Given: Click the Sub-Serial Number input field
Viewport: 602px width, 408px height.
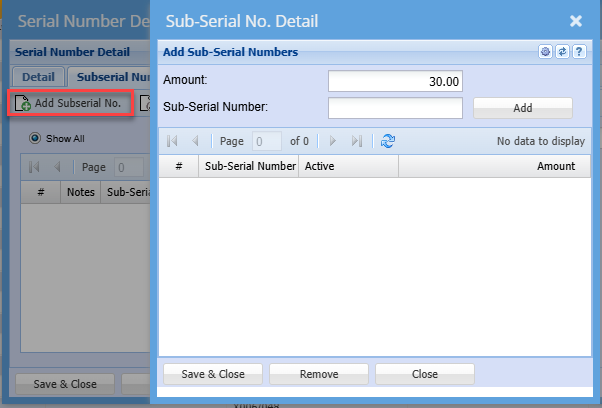Looking at the screenshot, I should (395, 108).
